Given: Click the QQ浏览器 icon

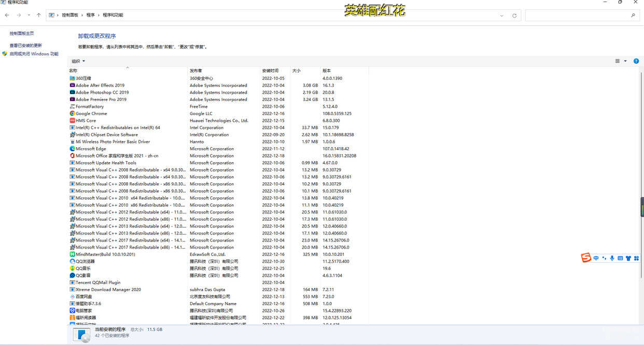Looking at the screenshot, I should pyautogui.click(x=72, y=262).
